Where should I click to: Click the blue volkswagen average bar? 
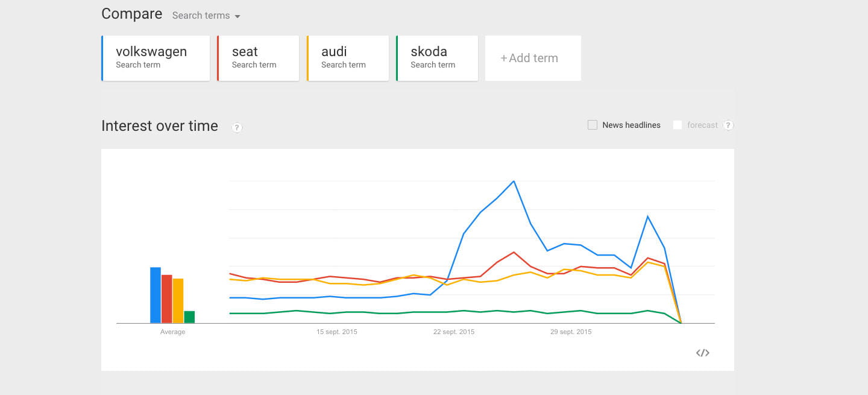coord(156,295)
